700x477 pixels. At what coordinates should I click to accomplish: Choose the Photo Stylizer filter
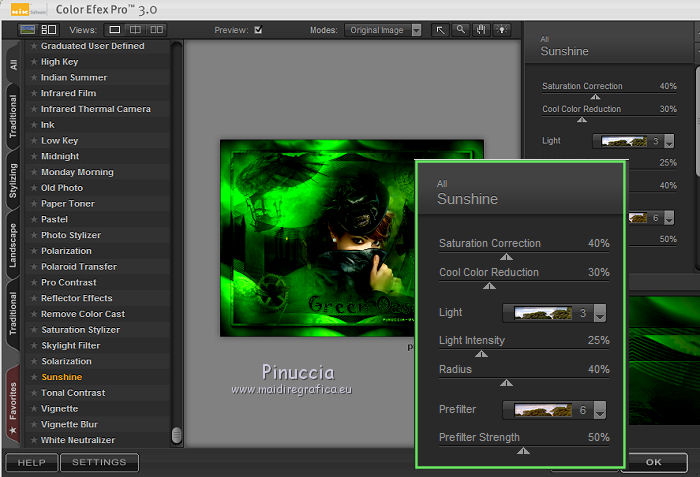pos(71,235)
